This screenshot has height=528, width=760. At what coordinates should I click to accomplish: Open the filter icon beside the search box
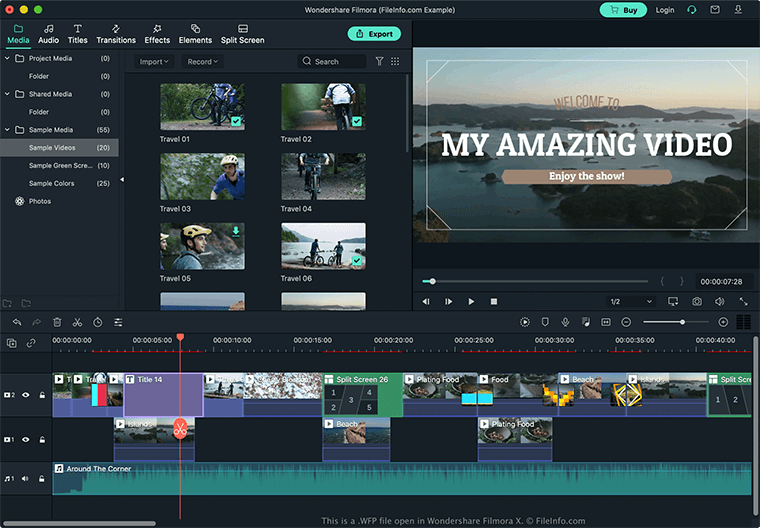(379, 62)
